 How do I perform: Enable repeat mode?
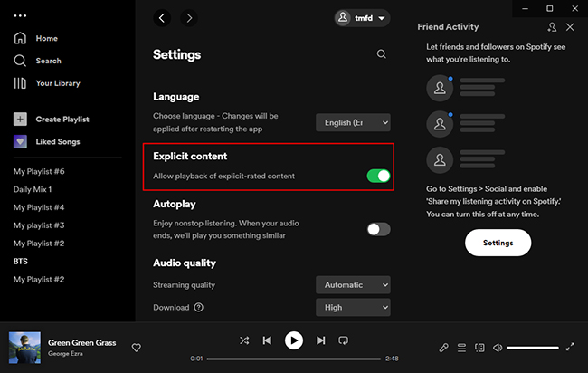[343, 340]
